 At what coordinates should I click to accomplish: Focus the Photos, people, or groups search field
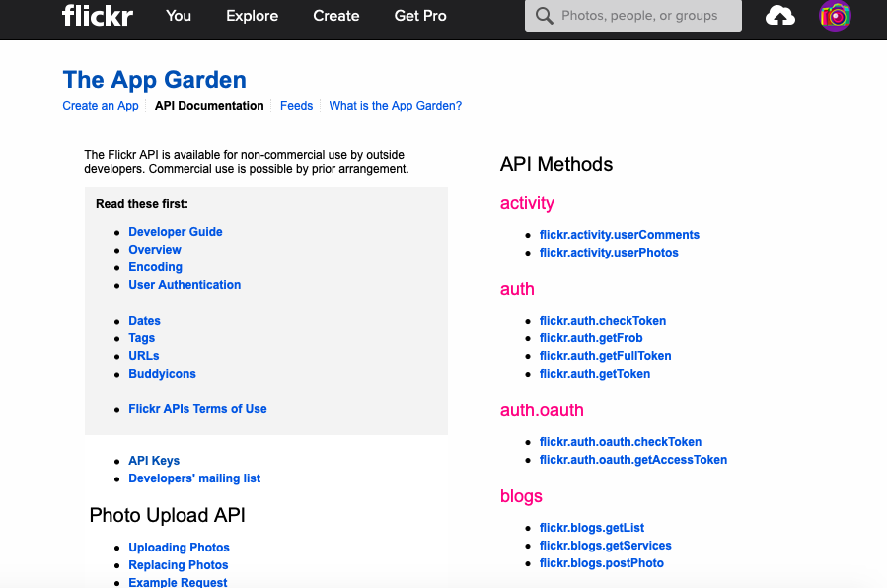click(x=646, y=16)
